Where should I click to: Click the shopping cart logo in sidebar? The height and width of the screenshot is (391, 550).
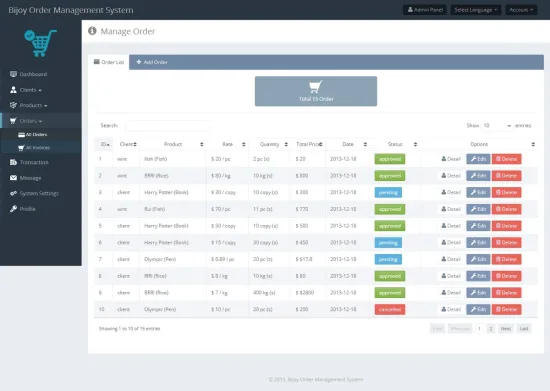(40, 43)
